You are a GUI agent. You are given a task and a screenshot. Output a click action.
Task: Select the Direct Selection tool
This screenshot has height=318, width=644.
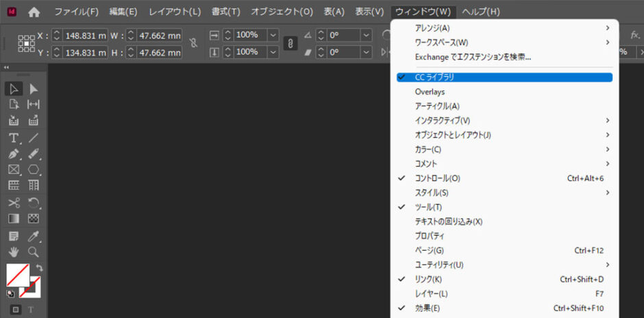34,89
